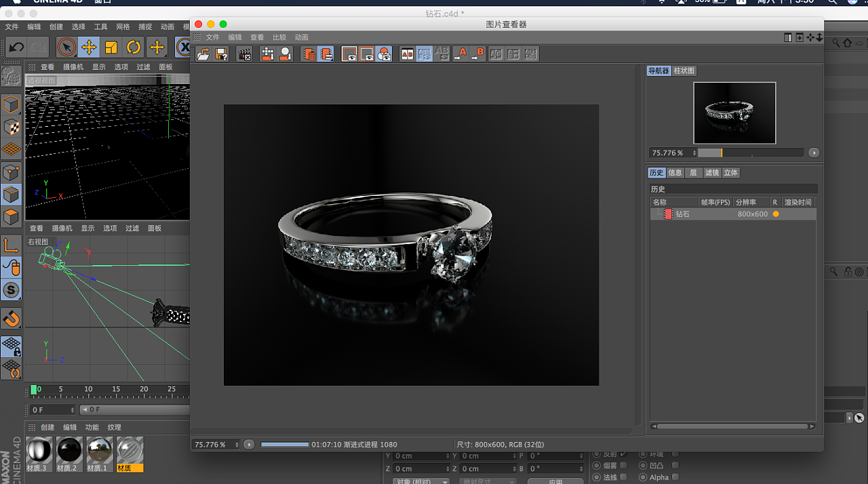Image resolution: width=868 pixels, height=484 pixels.
Task: Select Model mode cube icon in left palette
Action: pyautogui.click(x=11, y=104)
